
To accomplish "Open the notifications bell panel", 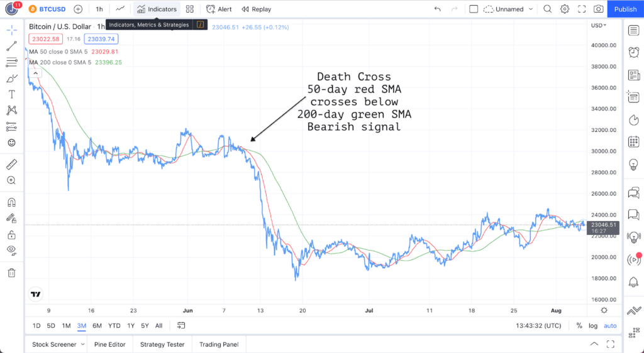I will [634, 281].
